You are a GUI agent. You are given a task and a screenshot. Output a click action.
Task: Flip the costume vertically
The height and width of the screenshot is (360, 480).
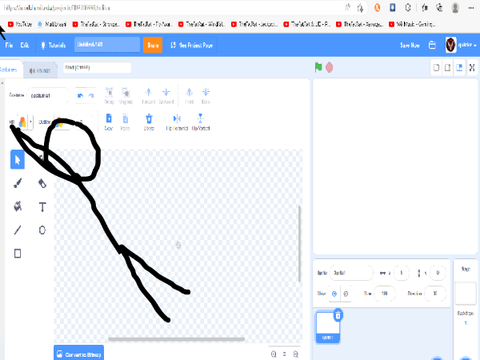(200, 122)
